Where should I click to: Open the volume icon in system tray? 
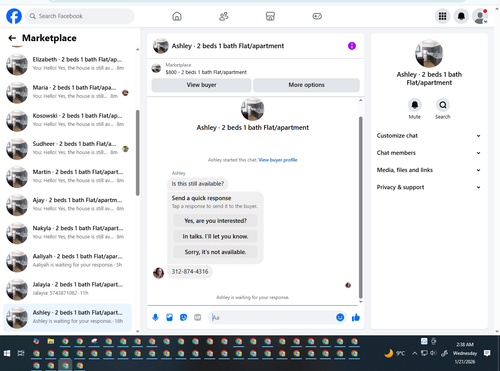click(x=433, y=353)
